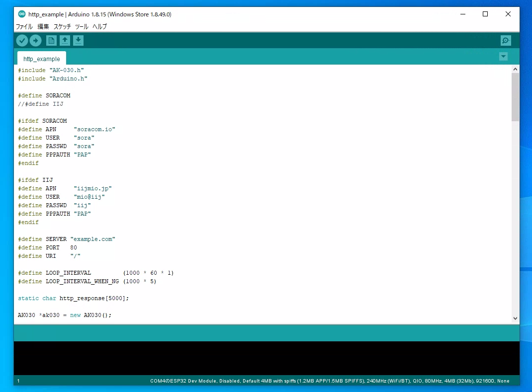Screen dimensions: 532x392
Task: Click the USER "sora" string value
Action: (x=84, y=138)
